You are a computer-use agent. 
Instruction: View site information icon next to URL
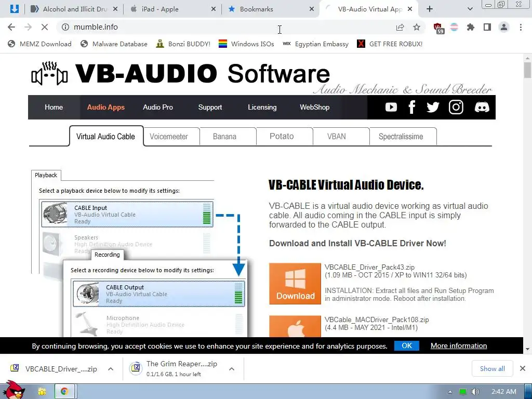point(65,27)
